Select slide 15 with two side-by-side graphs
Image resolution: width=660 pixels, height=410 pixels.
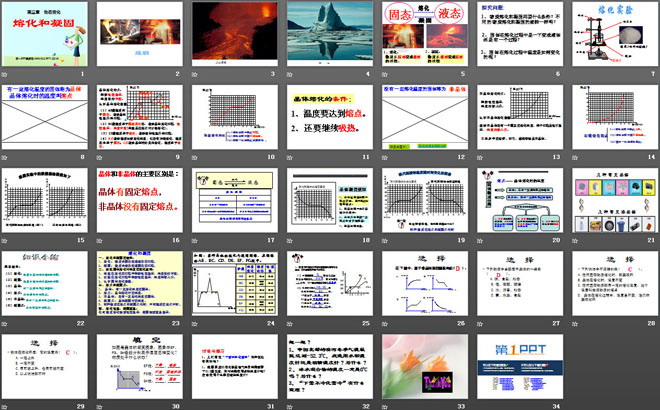click(x=45, y=204)
